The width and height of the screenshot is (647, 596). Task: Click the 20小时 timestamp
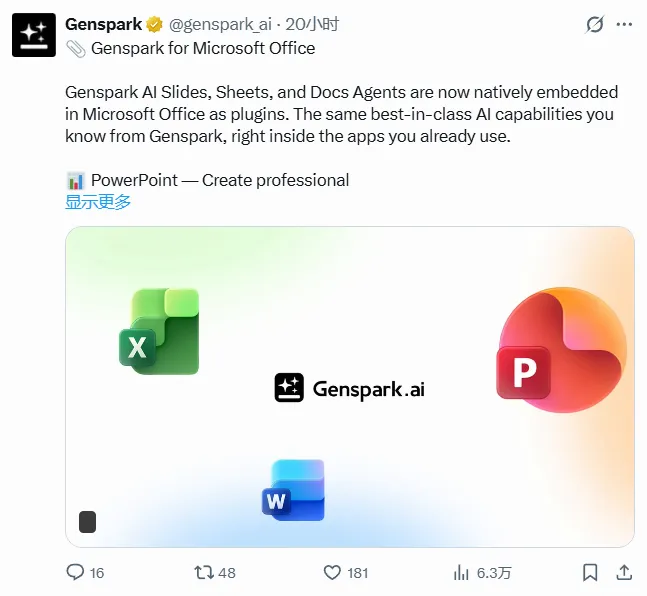point(314,24)
